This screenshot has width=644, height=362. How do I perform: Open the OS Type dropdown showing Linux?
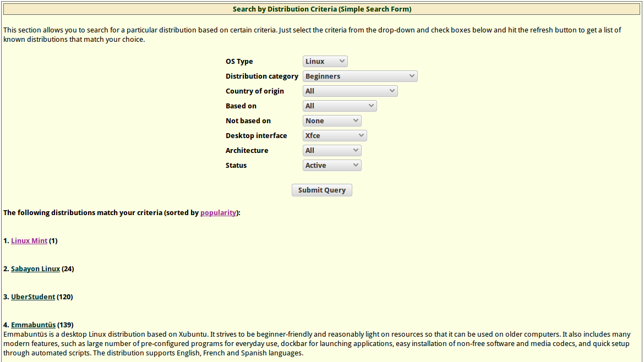point(325,61)
